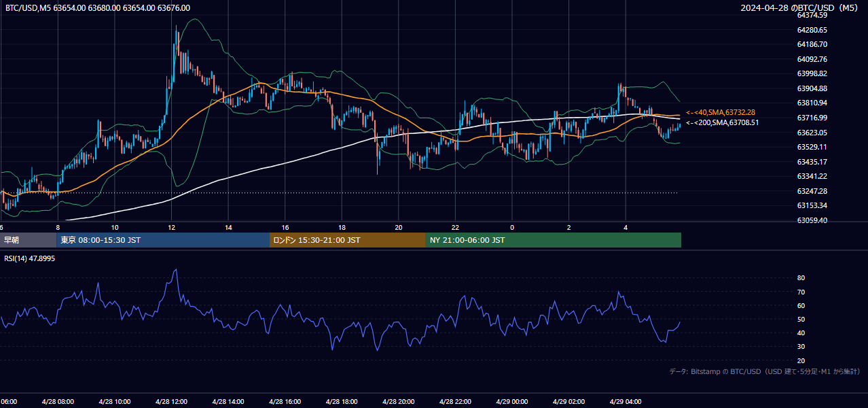
Task: Click the hour 16 tick under price chart
Action: click(285, 228)
